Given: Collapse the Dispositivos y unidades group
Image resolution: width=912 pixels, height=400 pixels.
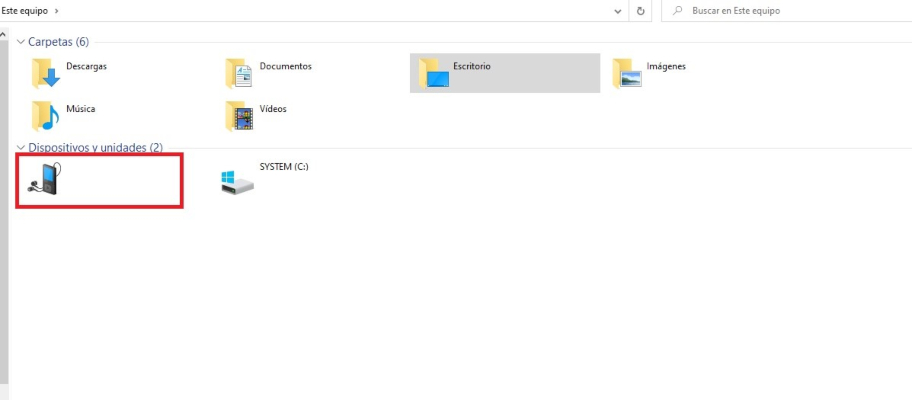Looking at the screenshot, I should click(x=21, y=148).
